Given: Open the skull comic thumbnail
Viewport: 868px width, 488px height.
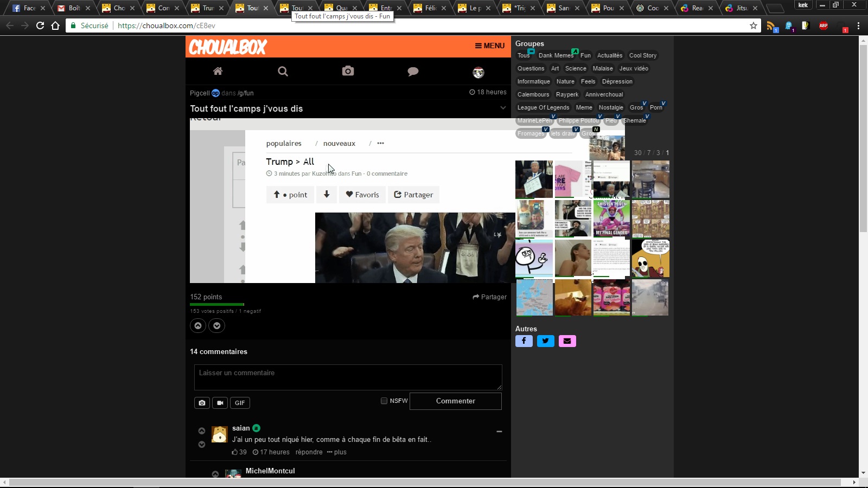Looking at the screenshot, I should pyautogui.click(x=650, y=259).
